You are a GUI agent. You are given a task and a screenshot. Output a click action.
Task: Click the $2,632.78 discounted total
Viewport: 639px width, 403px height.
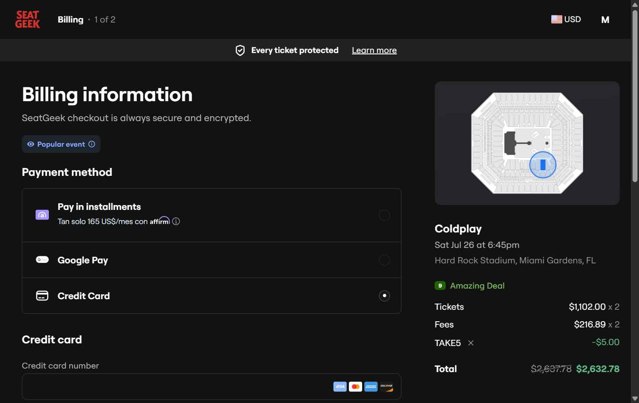(x=598, y=369)
